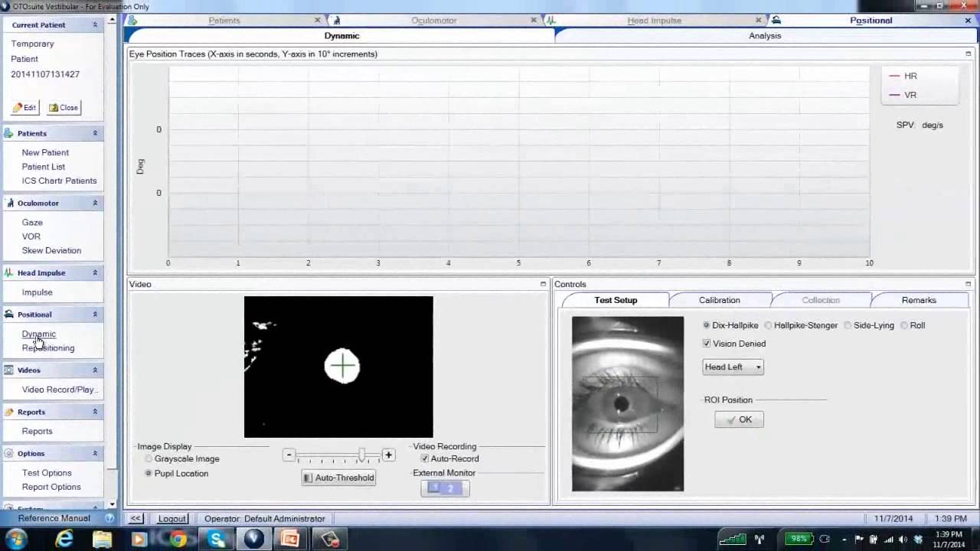Screen dimensions: 980x551
Task: Collapse the Patients sidebar section
Action: tap(95, 133)
